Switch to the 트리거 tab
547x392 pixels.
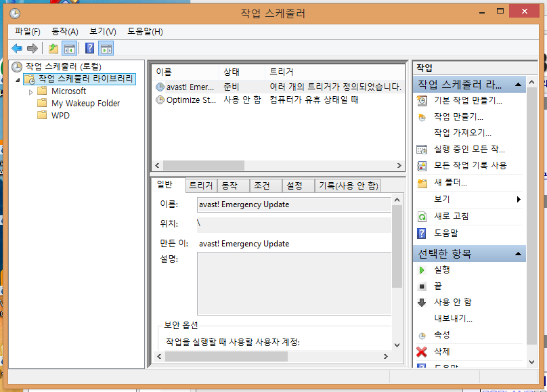coord(200,186)
